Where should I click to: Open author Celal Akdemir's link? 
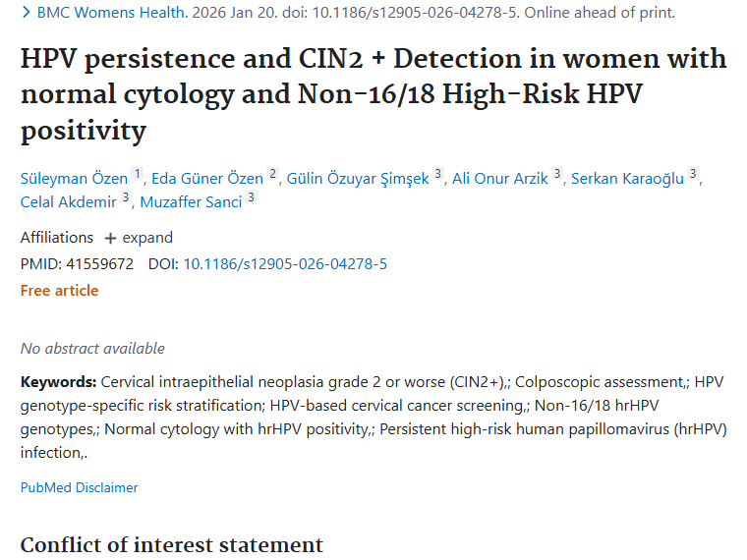(x=69, y=202)
